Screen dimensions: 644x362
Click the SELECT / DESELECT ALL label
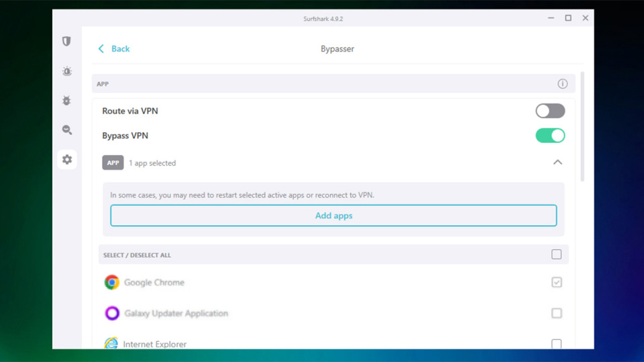[137, 255]
